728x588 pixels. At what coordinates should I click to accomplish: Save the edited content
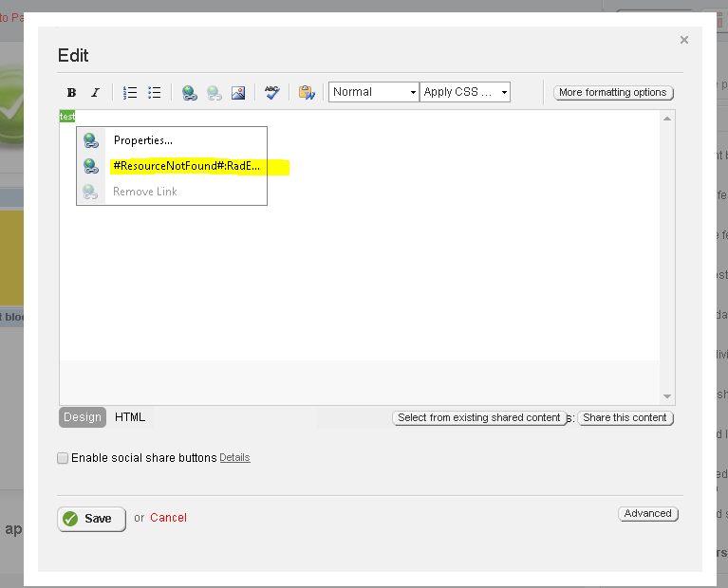[x=91, y=519]
